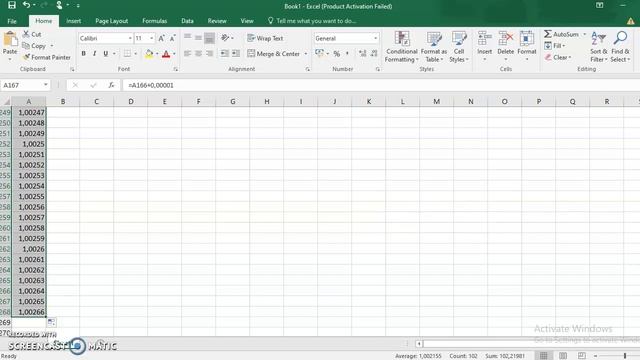Open the Borders dropdown arrow

(x=136, y=53)
